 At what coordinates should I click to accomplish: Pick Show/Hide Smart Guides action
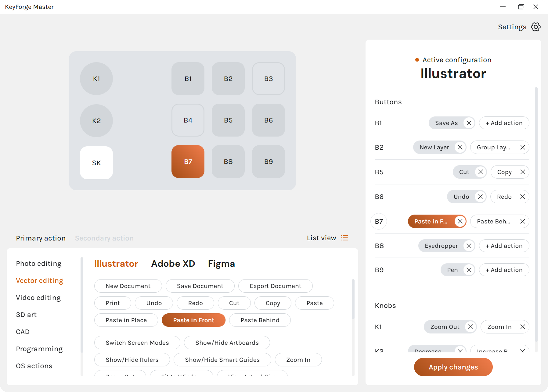[x=222, y=360]
